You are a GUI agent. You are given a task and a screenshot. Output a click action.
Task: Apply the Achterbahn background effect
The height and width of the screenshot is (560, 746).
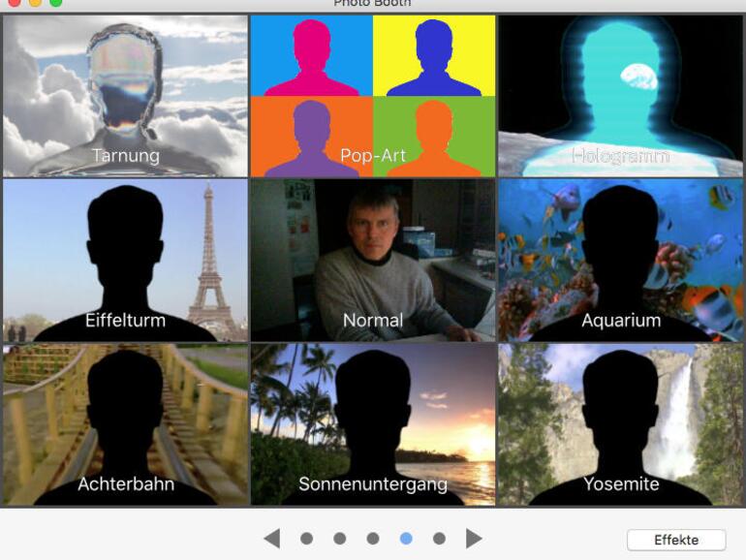click(126, 424)
